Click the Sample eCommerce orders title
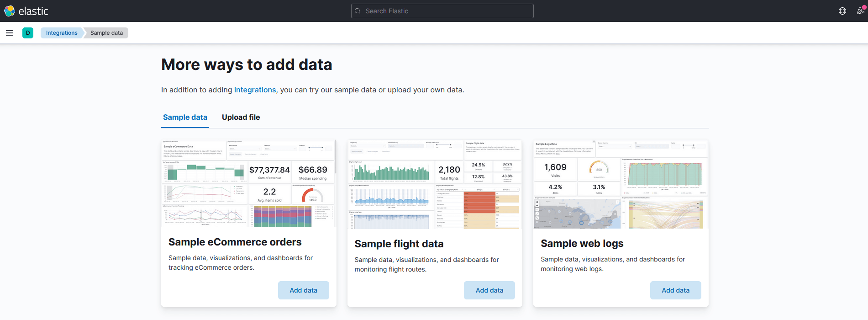The width and height of the screenshot is (868, 320). click(x=235, y=242)
